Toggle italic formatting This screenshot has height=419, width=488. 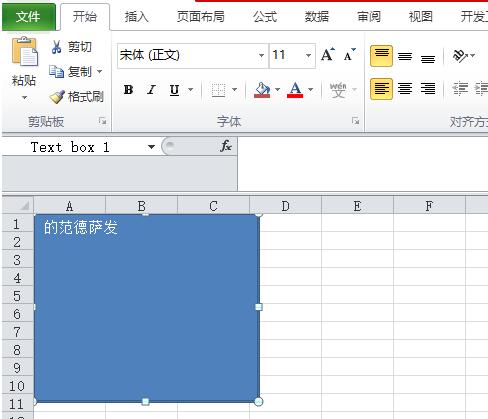click(x=151, y=90)
